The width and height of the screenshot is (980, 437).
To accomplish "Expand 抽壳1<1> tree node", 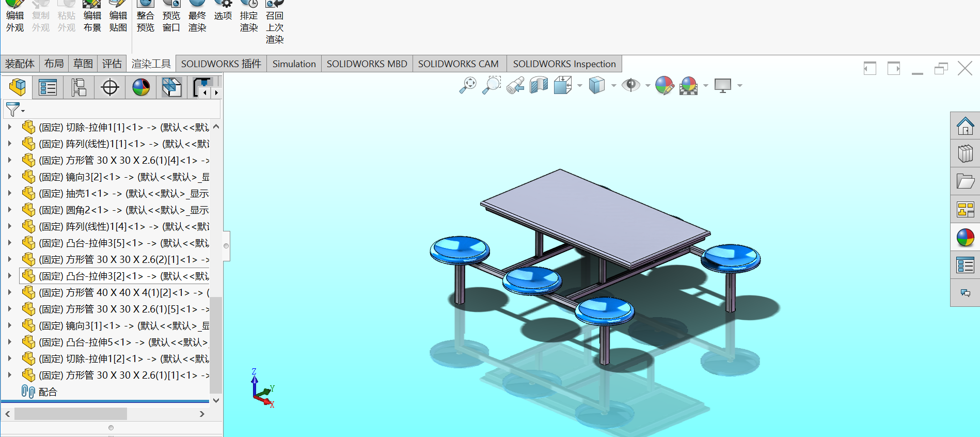I will click(9, 193).
